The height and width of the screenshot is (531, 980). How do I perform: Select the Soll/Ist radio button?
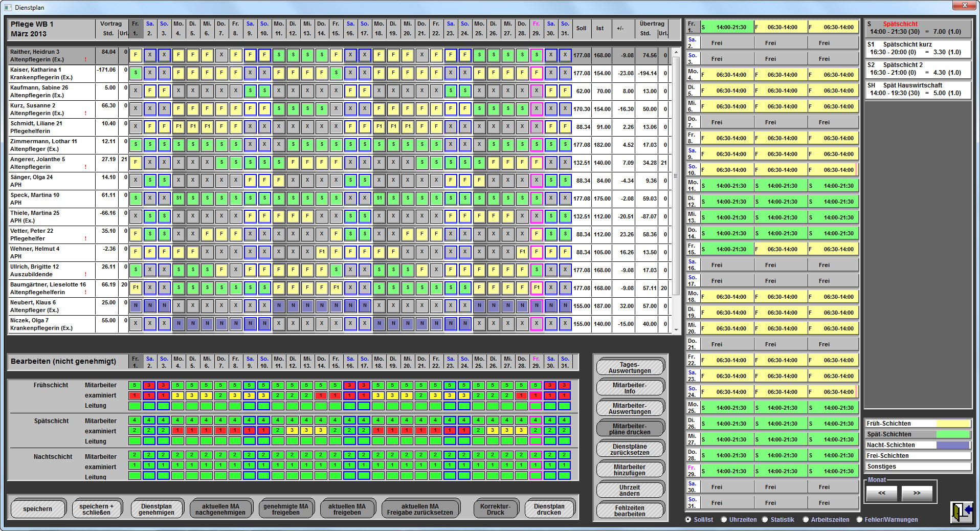pyautogui.click(x=688, y=519)
